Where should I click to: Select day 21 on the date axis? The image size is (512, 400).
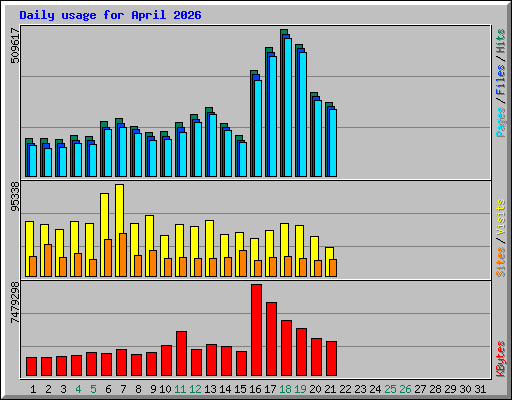pos(330,389)
